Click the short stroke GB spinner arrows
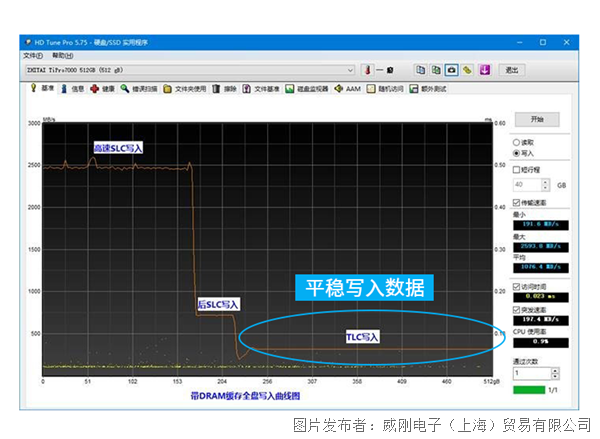This screenshot has width=600, height=439. (546, 185)
